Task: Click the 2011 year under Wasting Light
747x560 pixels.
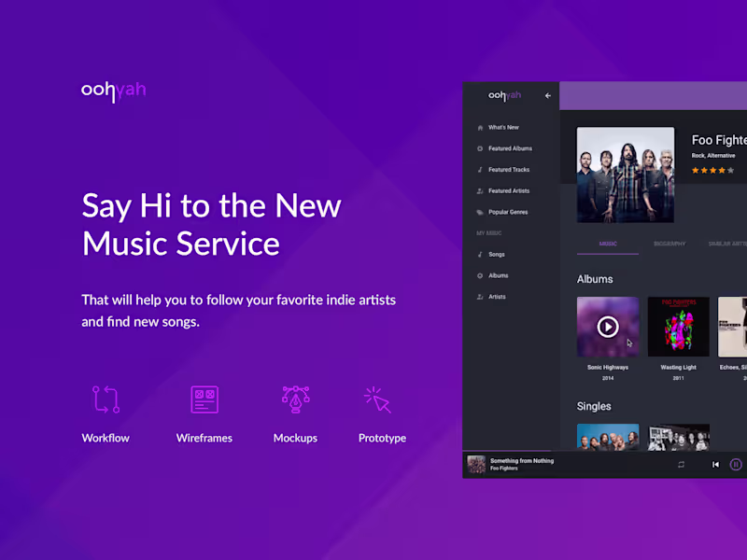Action: [679, 378]
